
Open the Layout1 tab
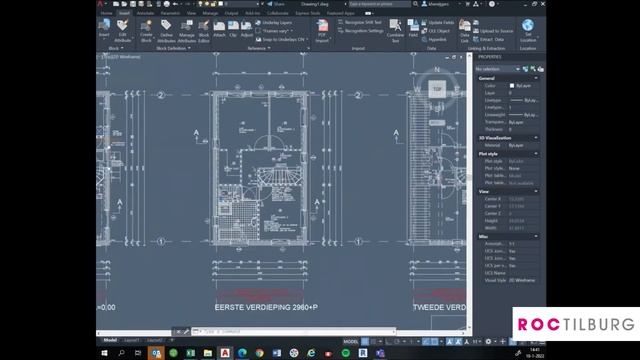click(x=131, y=340)
